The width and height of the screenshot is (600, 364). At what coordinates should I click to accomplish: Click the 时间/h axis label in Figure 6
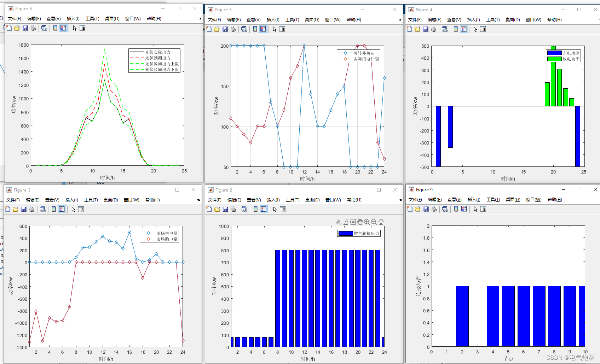click(107, 178)
